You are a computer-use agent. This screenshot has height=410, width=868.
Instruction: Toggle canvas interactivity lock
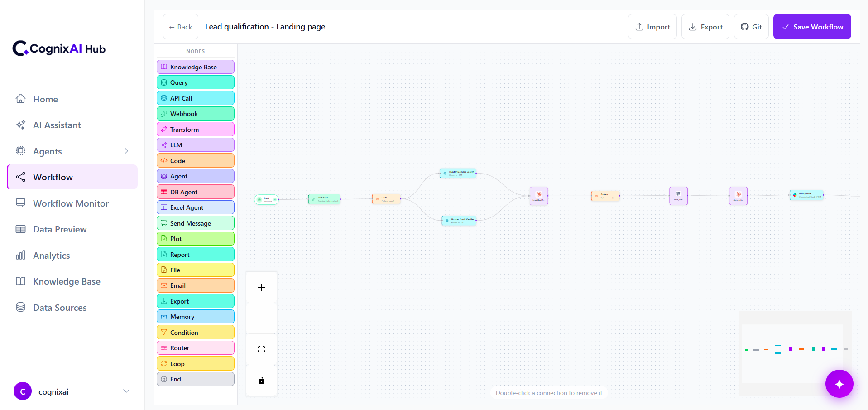261,381
